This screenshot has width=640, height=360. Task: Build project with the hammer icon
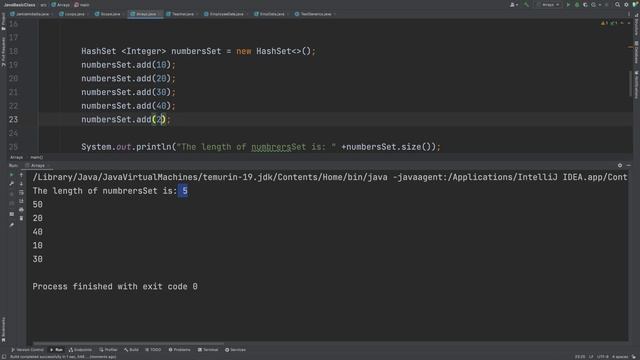[x=527, y=5]
